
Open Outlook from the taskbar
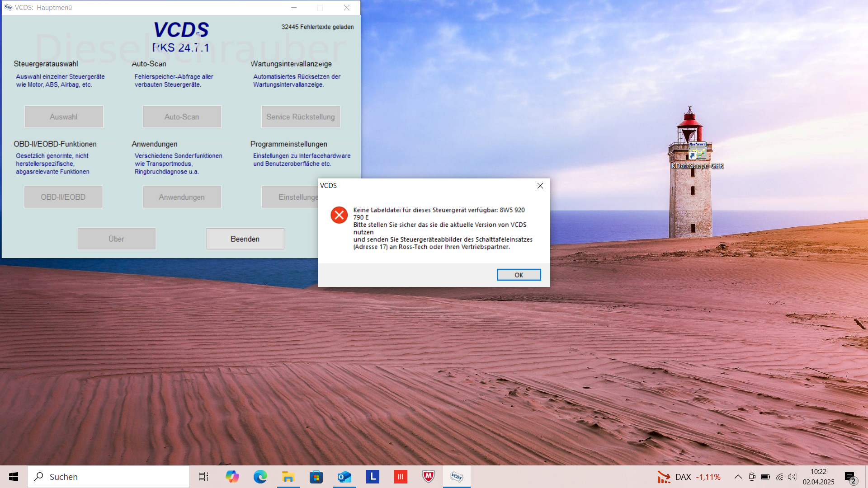(344, 477)
